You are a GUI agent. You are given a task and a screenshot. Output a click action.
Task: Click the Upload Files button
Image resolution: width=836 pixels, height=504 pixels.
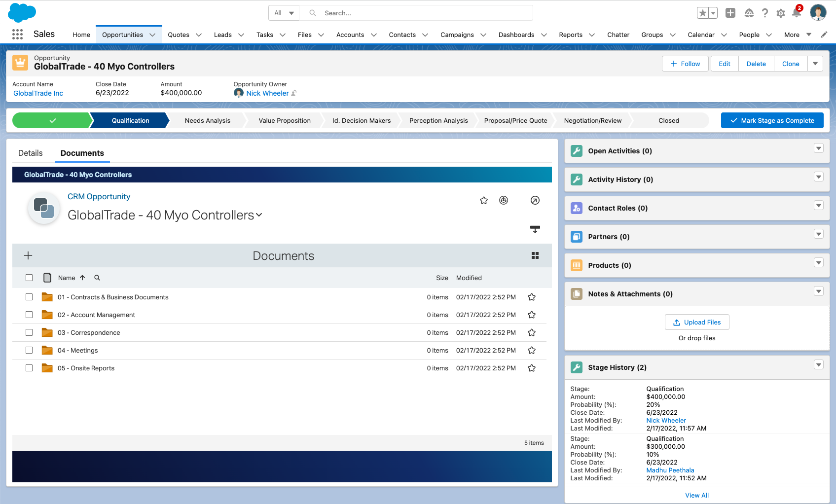click(697, 322)
